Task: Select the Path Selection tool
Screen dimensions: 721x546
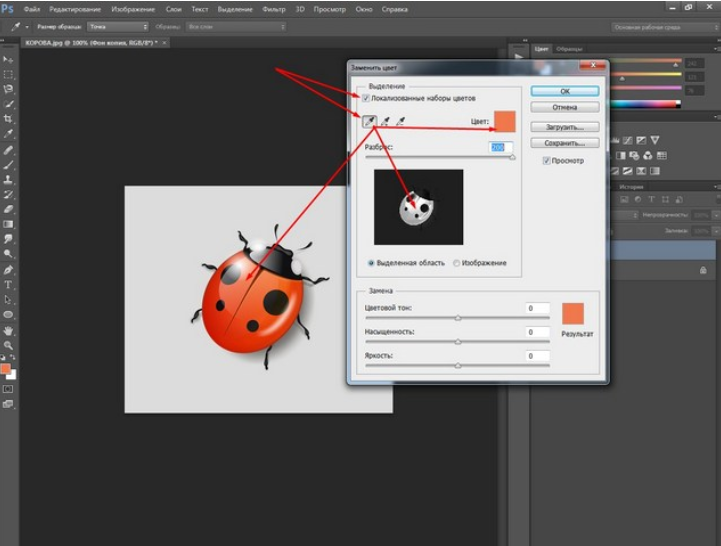Action: pos(8,299)
